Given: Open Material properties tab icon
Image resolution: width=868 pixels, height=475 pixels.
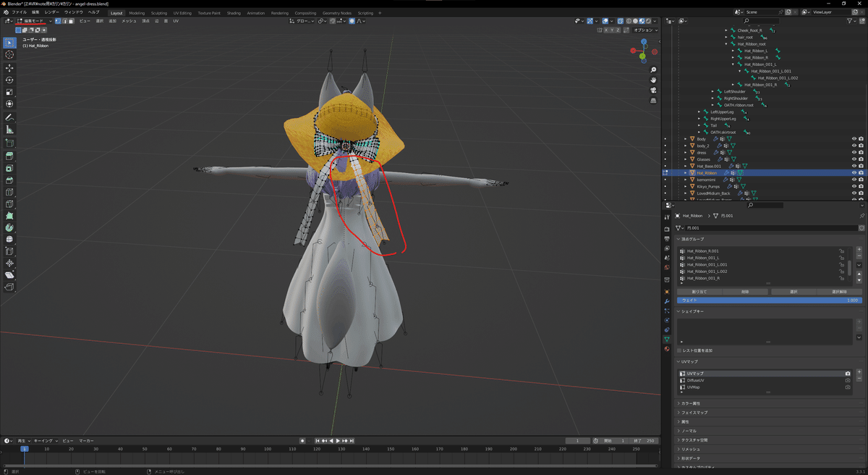Looking at the screenshot, I should coord(667,348).
